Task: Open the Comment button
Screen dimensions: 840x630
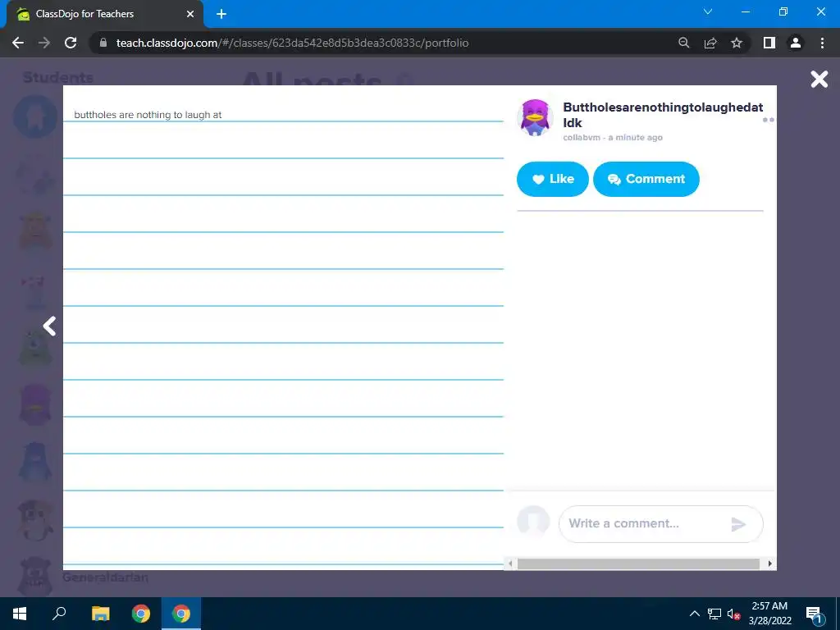Action: coord(646,179)
